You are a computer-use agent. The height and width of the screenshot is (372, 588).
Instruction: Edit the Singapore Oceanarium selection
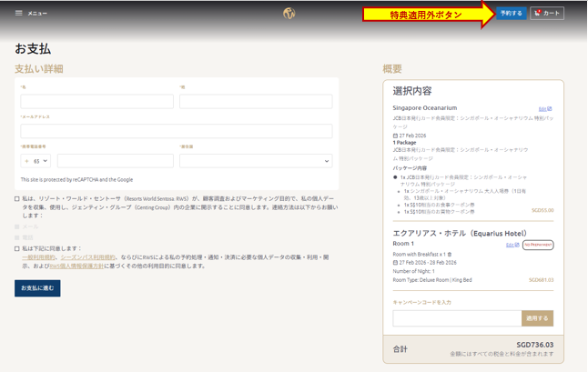544,109
